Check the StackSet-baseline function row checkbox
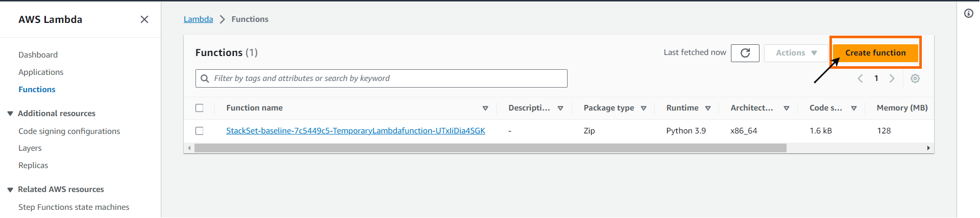This screenshot has width=980, height=218. pyautogui.click(x=200, y=131)
